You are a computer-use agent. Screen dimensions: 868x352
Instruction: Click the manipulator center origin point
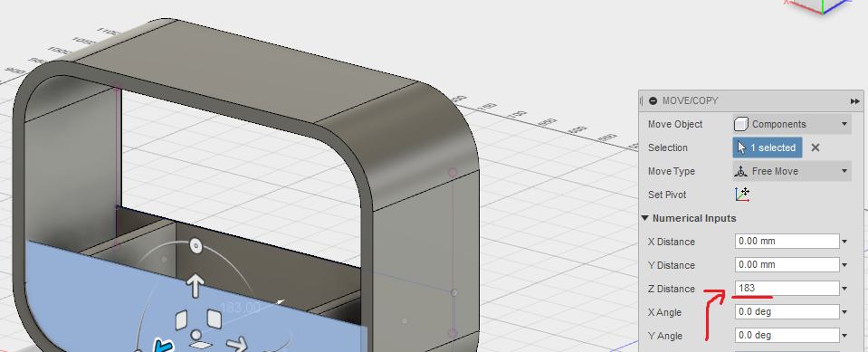pyautogui.click(x=196, y=334)
